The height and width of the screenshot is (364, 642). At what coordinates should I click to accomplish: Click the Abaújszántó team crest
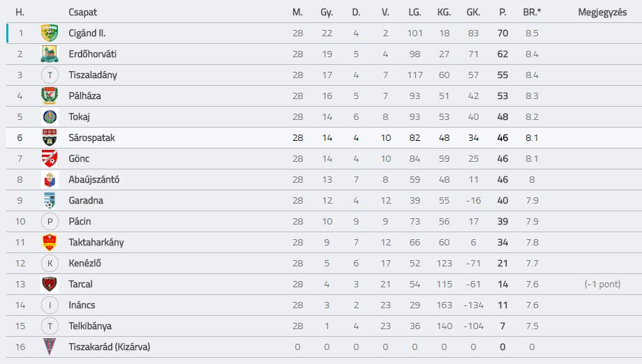pos(50,179)
